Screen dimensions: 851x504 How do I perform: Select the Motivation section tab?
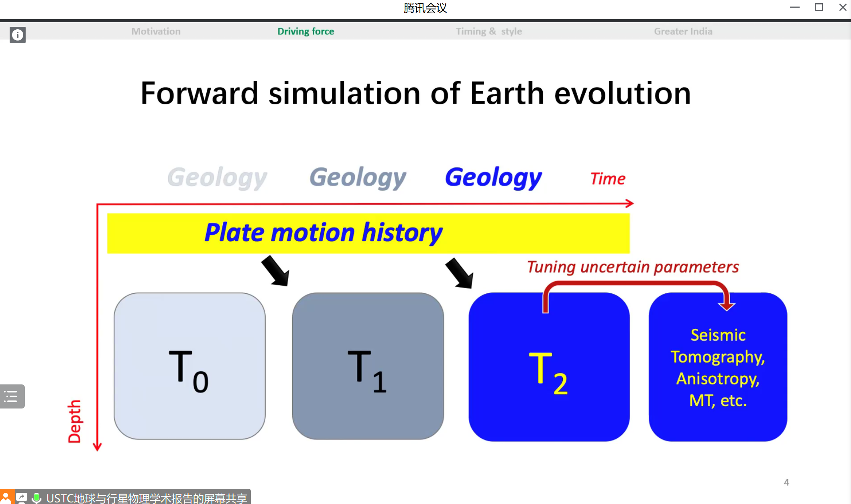(156, 31)
